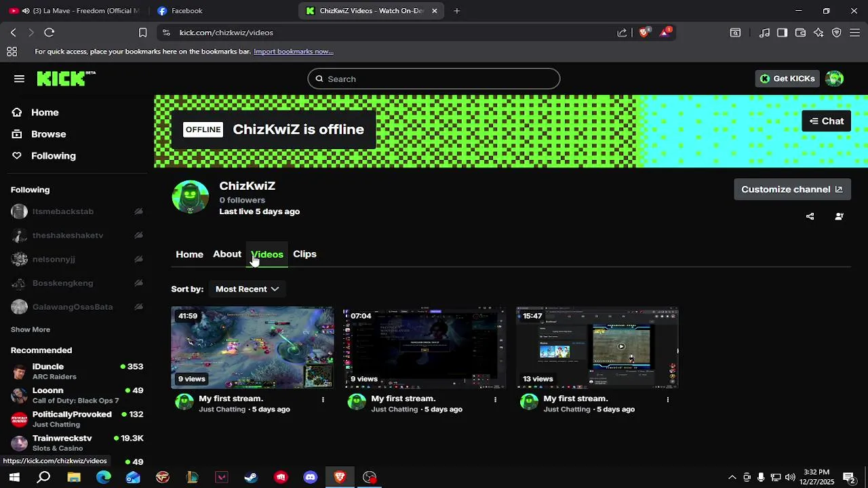Click Brave Shields icon in address bar
The image size is (868, 488).
644,32
